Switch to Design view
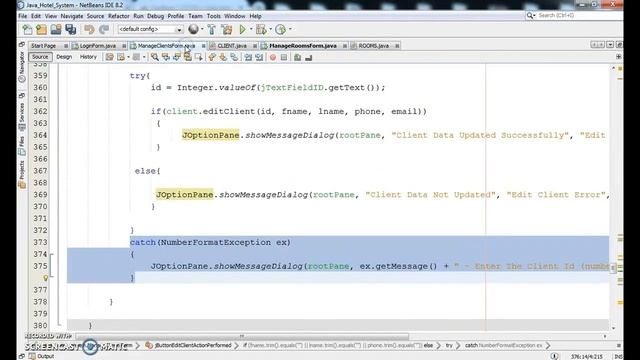 (64, 57)
